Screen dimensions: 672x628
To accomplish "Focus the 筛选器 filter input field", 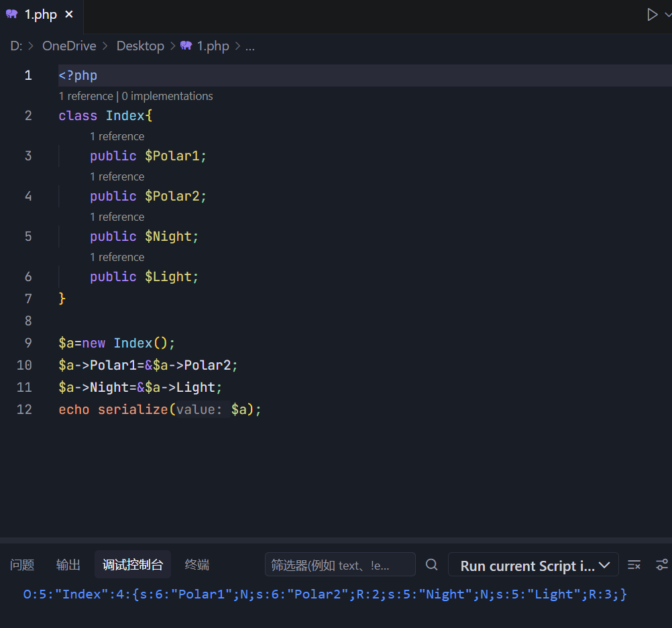I will pyautogui.click(x=339, y=565).
